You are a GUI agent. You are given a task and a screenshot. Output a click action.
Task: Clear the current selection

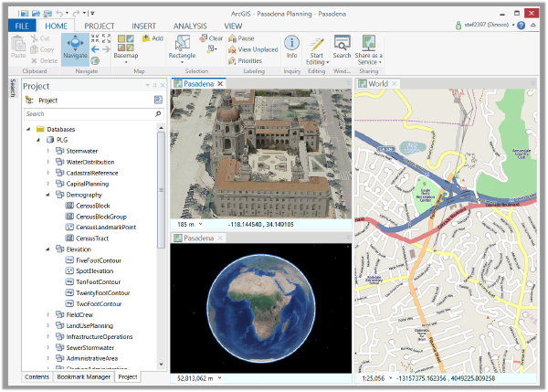211,38
